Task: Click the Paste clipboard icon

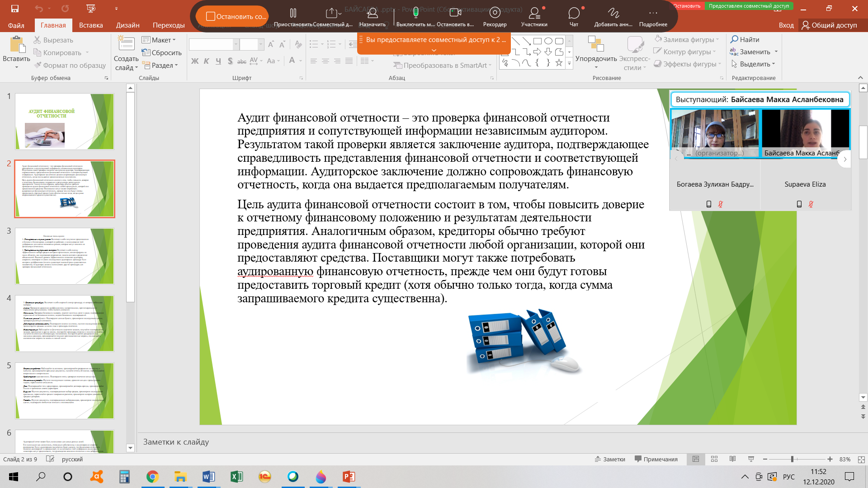Action: [17, 45]
